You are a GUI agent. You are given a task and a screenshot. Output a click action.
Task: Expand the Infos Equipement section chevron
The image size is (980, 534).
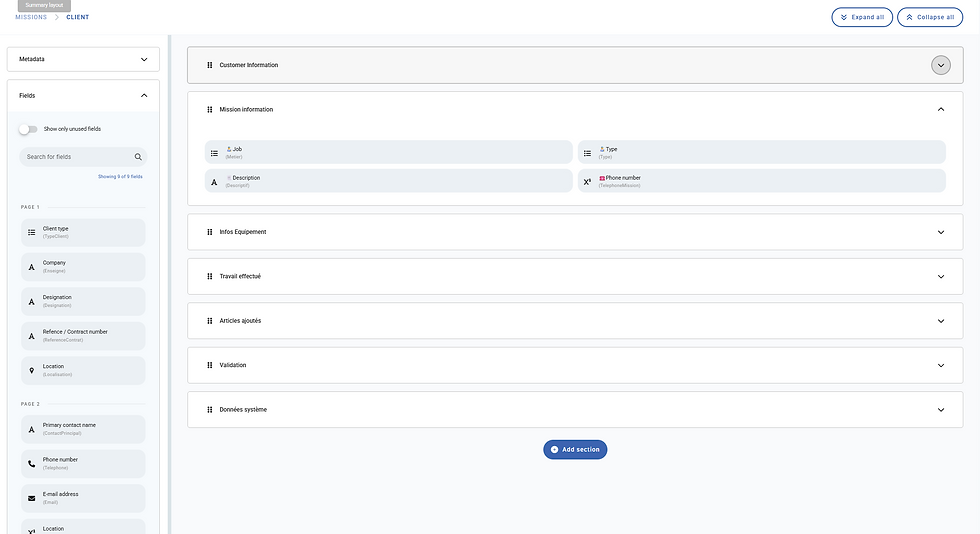click(x=941, y=232)
